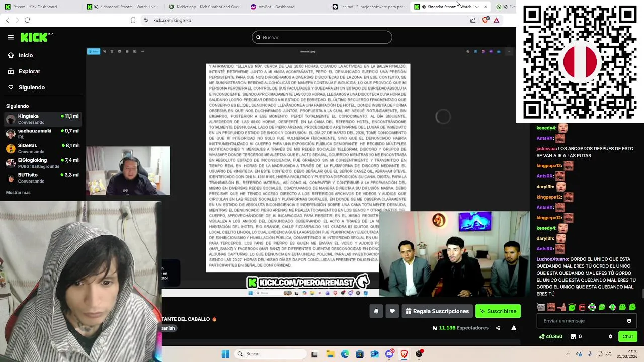
Task: Select the BUTIsito followed channel
Action: pos(43,178)
